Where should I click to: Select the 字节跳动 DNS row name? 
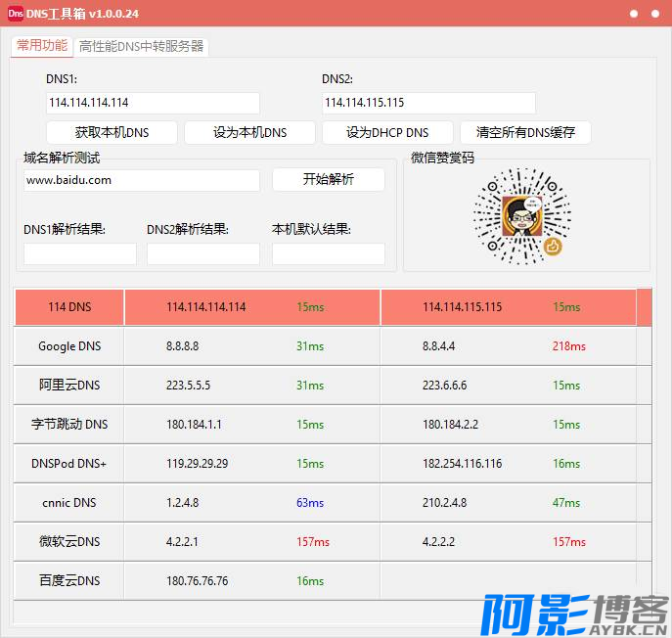69,424
